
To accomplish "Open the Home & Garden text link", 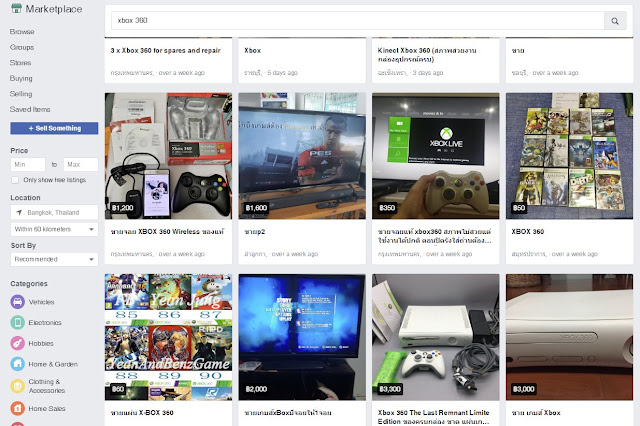I will pyautogui.click(x=53, y=364).
